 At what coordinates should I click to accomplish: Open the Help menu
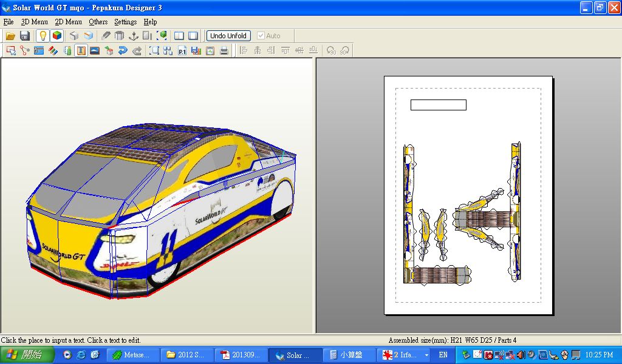coord(151,22)
